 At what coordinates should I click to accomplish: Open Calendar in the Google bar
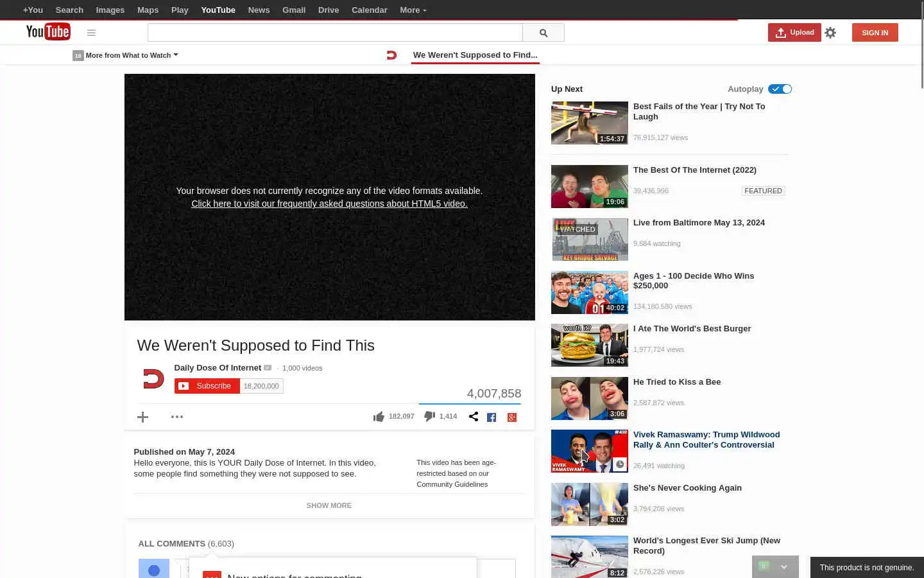[x=370, y=10]
